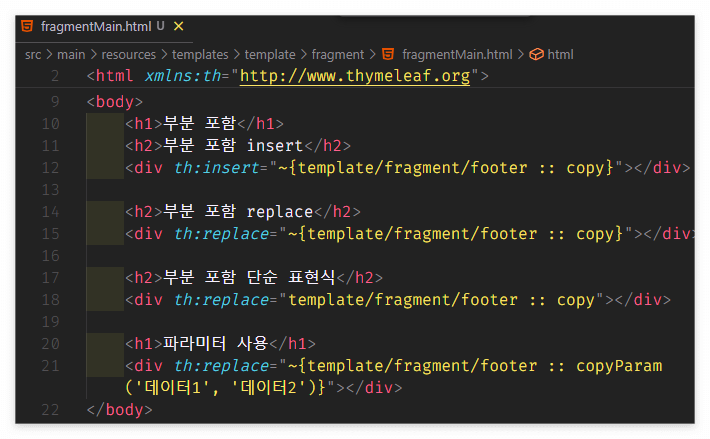Click line number 15 in gutter
Image resolution: width=710 pixels, height=439 pixels.
(50, 234)
